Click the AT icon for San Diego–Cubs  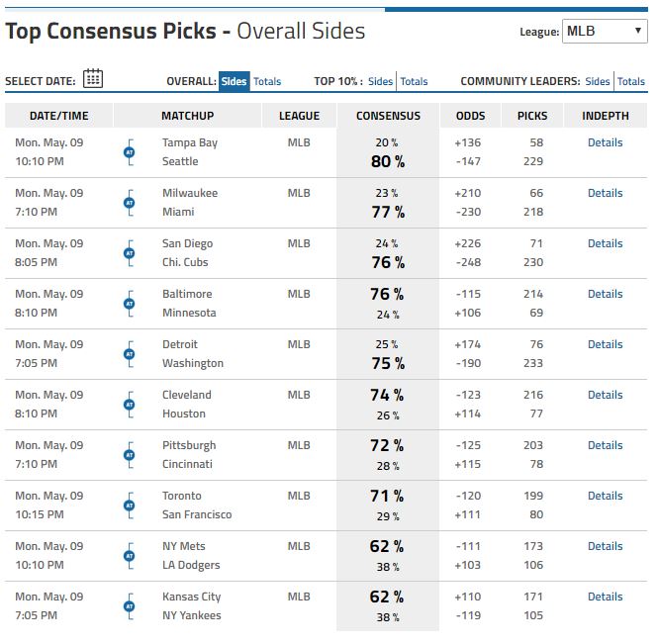(129, 253)
